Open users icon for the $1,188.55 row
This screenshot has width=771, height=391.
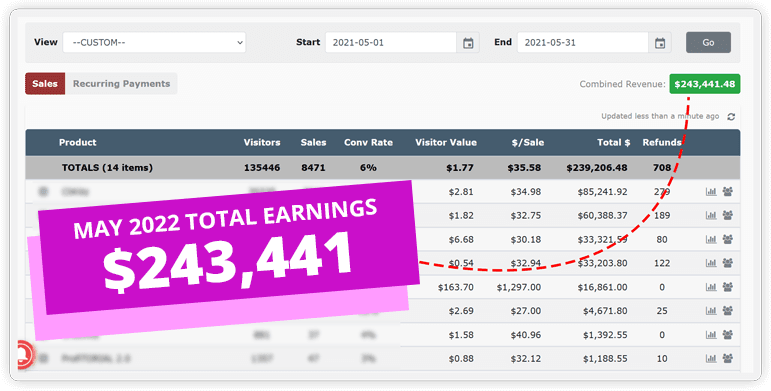tap(728, 359)
